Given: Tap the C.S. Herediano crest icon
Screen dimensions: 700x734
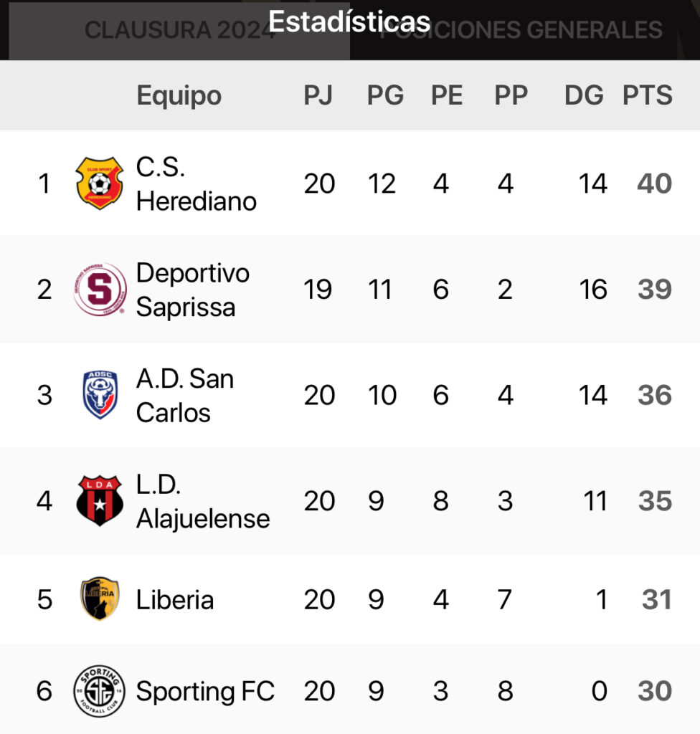Looking at the screenshot, I should coord(100,183).
